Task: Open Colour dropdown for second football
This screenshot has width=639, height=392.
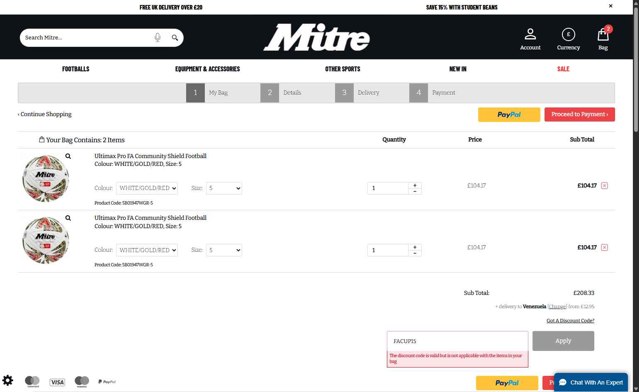Action: (147, 250)
